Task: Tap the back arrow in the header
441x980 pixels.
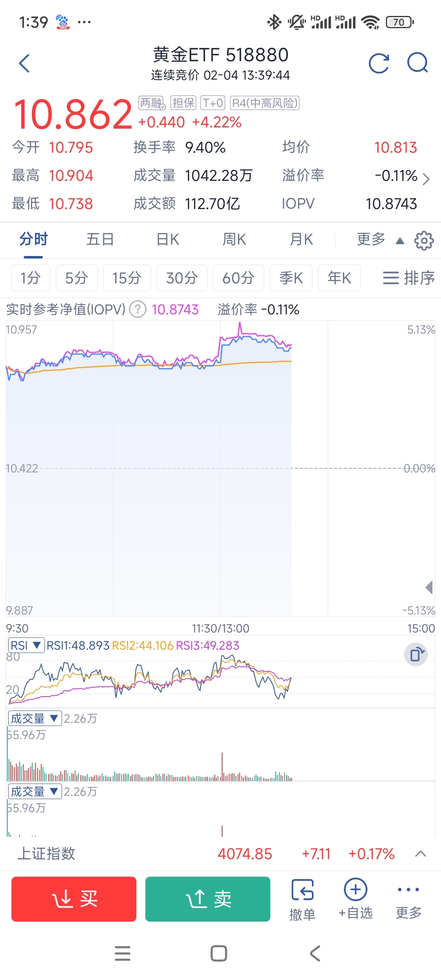Action: tap(24, 63)
